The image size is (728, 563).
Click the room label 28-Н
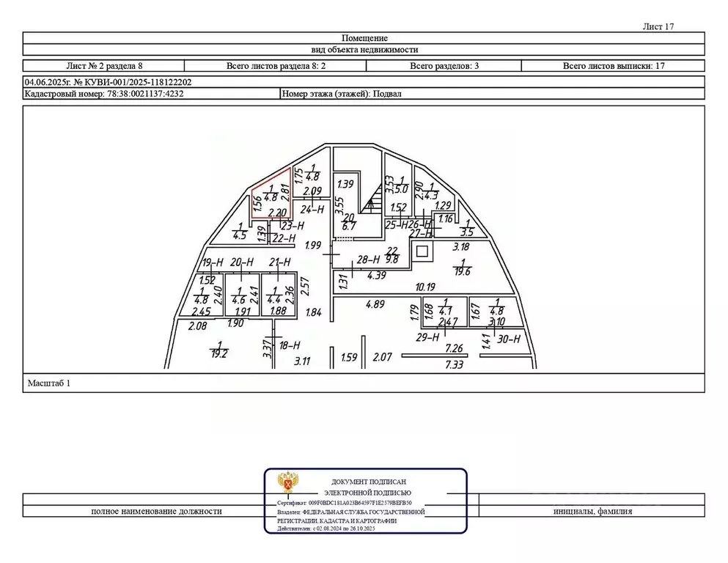tap(367, 260)
